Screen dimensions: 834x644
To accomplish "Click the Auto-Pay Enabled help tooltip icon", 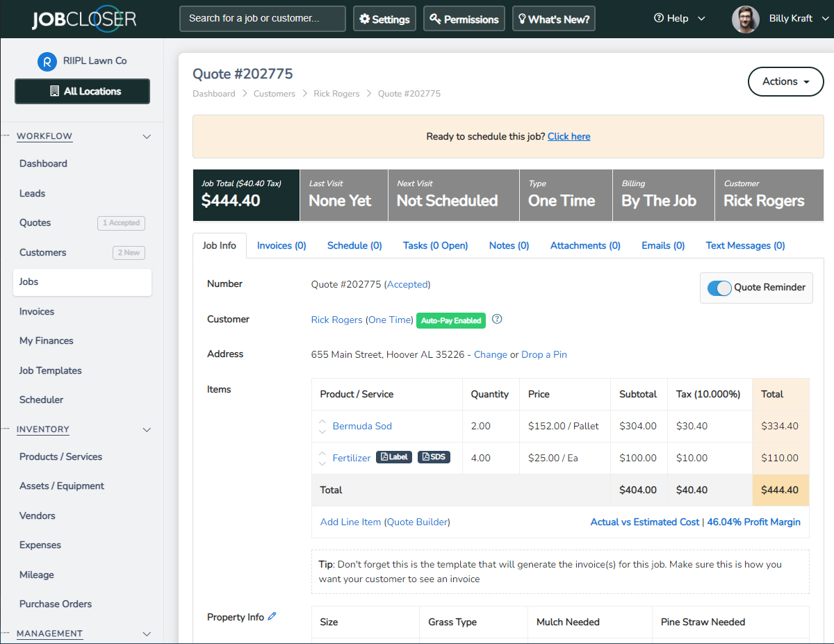I will (497, 319).
